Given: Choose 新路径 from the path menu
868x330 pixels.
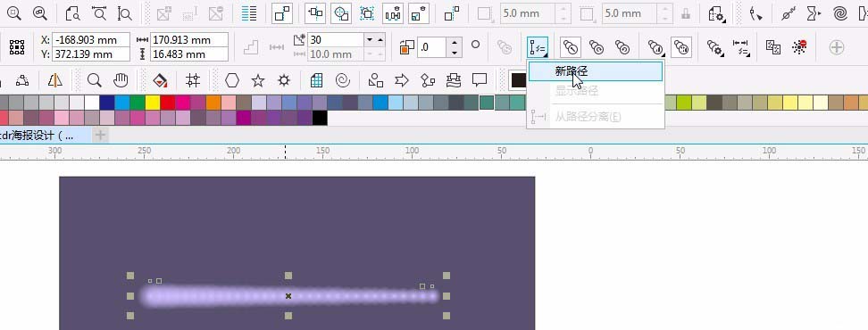Looking at the screenshot, I should coord(596,72).
